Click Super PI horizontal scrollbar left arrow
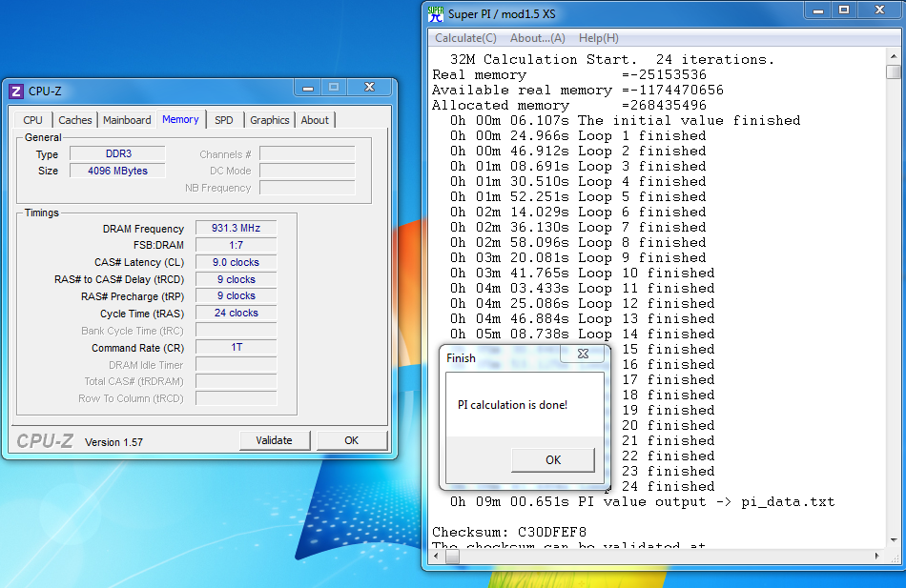 click(x=438, y=556)
